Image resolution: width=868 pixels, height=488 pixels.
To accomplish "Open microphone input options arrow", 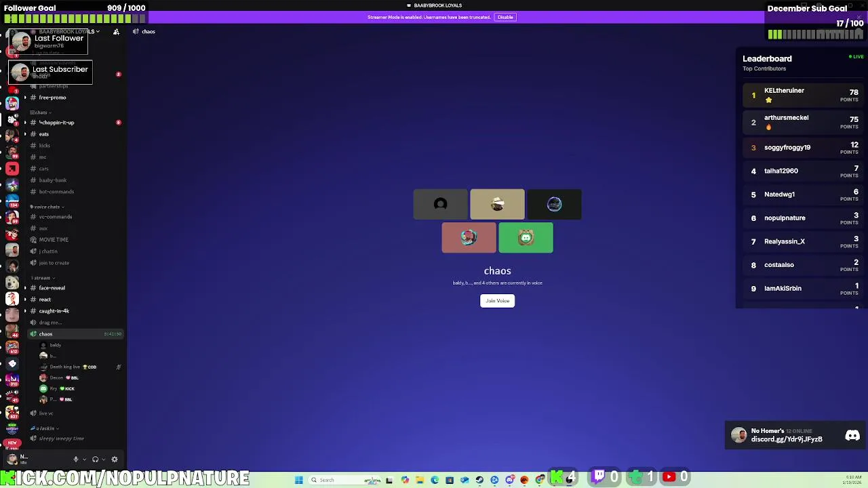I will [84, 460].
